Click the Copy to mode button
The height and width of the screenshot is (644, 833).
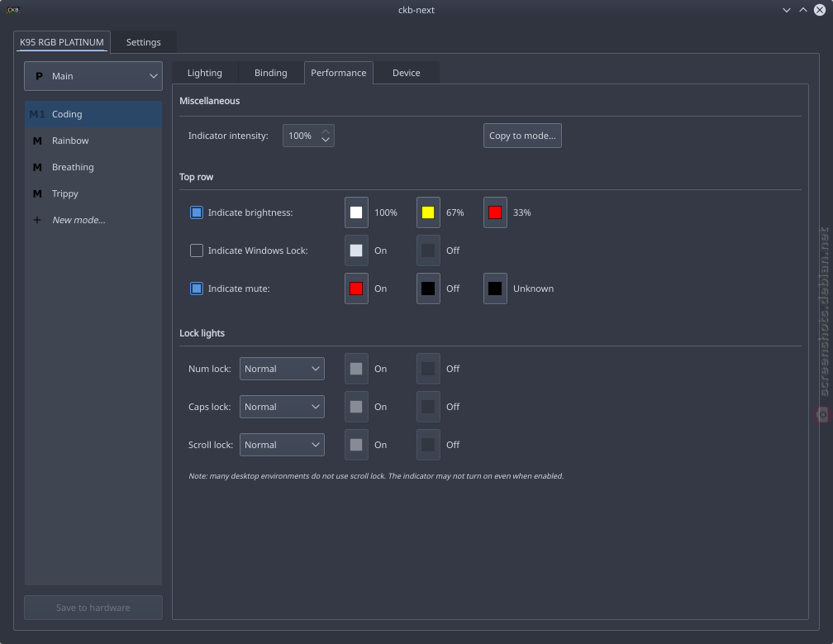coord(522,136)
